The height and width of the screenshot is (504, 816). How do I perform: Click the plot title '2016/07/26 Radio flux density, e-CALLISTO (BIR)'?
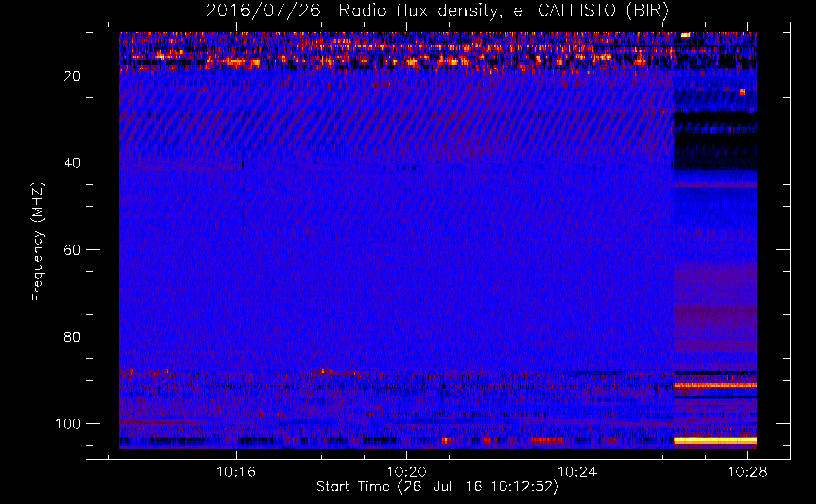[437, 11]
